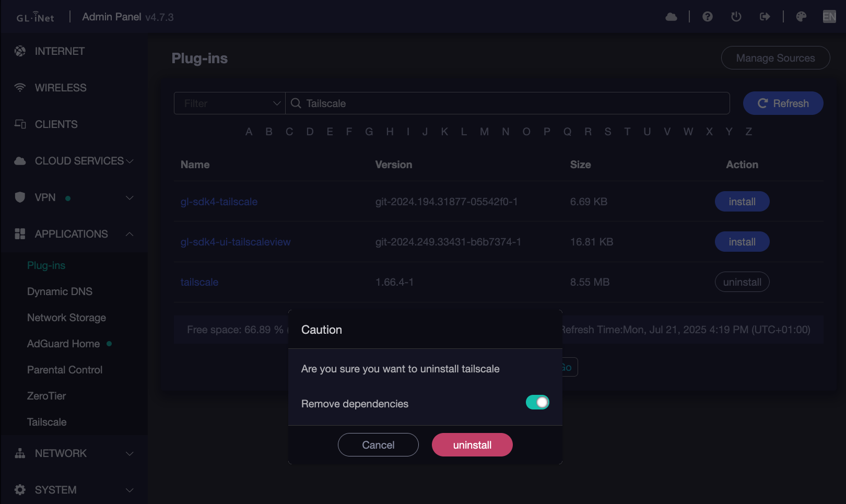Open the gl-sdk4-tailscale link
846x504 pixels.
pos(219,202)
